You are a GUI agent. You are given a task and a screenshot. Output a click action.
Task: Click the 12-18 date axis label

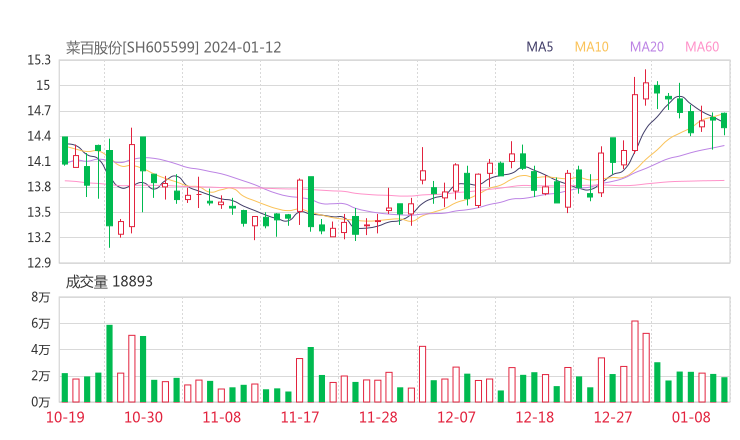(535, 417)
